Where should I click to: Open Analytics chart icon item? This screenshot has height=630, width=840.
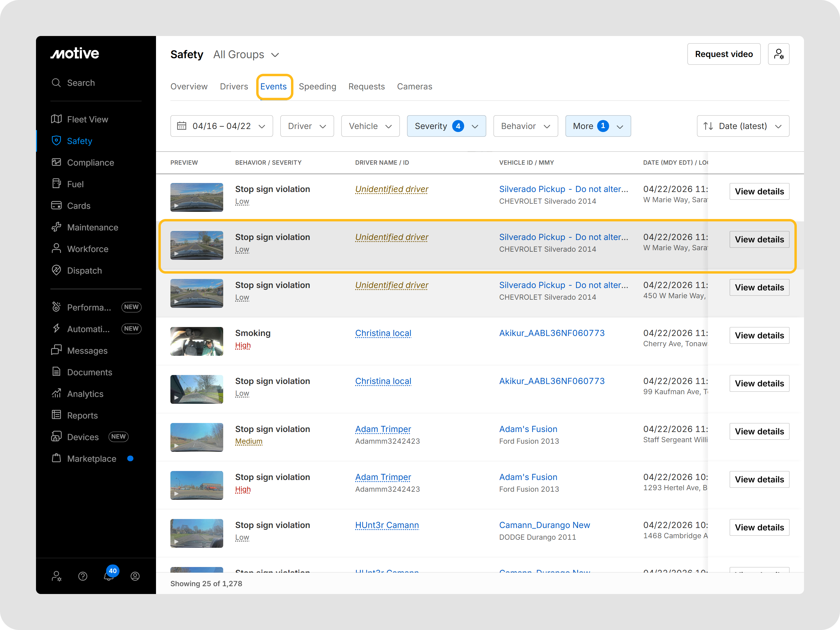pos(56,393)
